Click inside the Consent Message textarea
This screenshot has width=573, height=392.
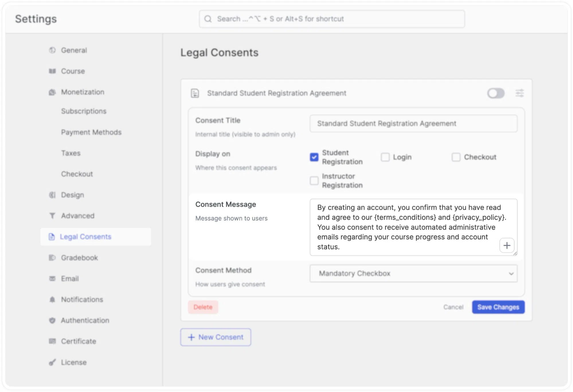pyautogui.click(x=413, y=227)
